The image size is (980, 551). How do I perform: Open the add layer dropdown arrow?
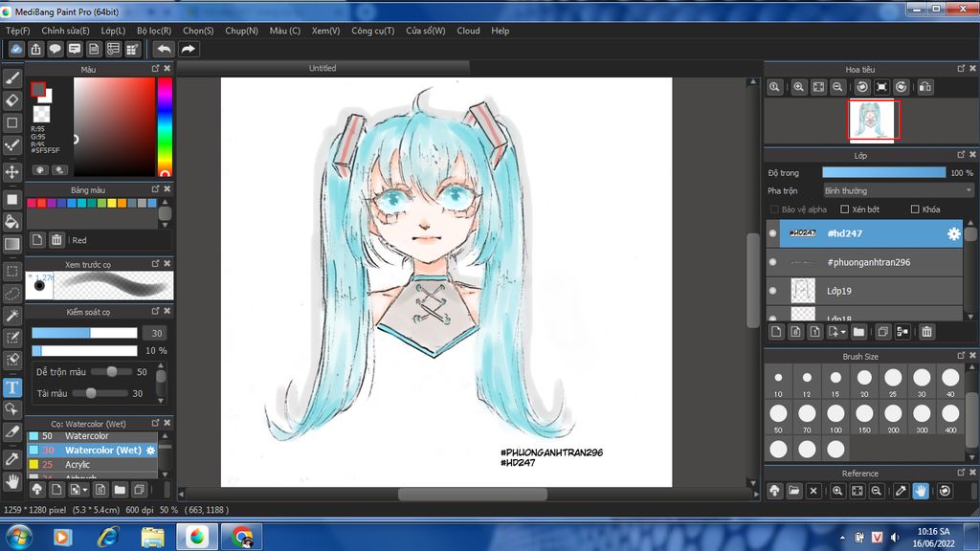[x=843, y=332]
